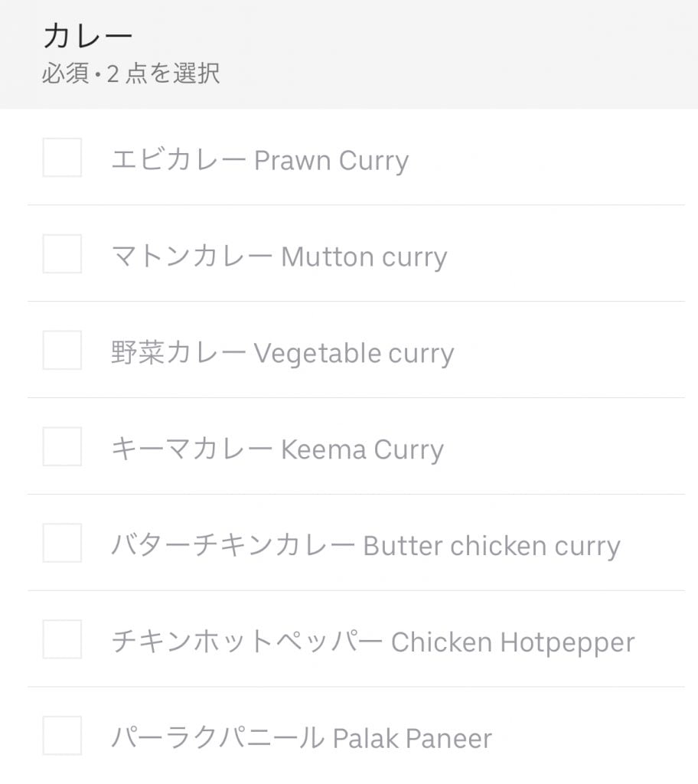The image size is (698, 784).
Task: Toggle the Butter chicken curry checkbox
Action: pos(62,544)
